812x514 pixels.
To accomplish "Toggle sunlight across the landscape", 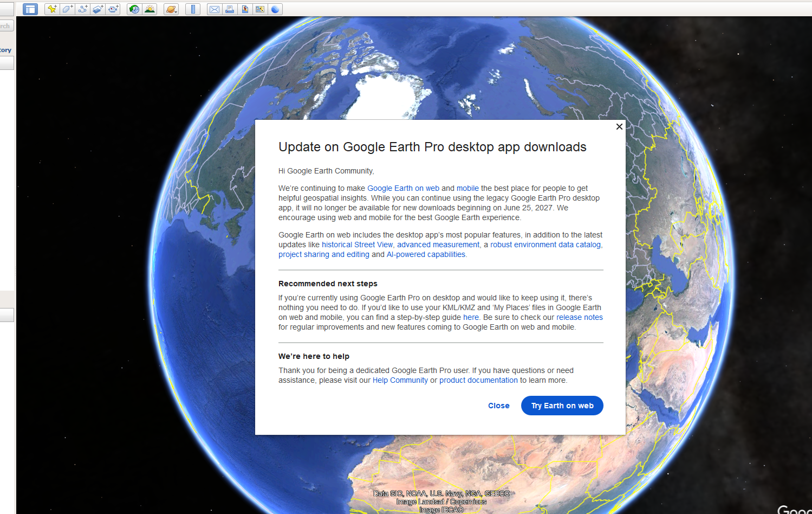I will point(150,9).
